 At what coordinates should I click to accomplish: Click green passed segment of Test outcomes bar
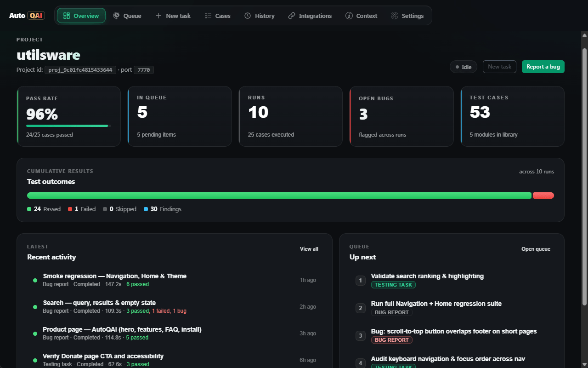click(x=279, y=195)
